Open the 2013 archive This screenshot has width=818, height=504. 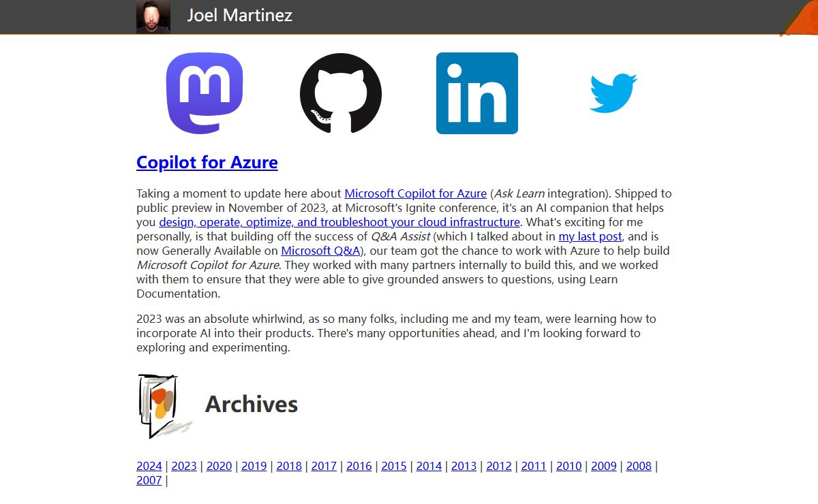[464, 466]
